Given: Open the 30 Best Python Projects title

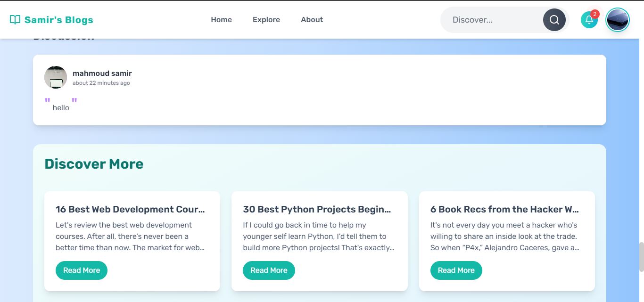Looking at the screenshot, I should pos(317,210).
